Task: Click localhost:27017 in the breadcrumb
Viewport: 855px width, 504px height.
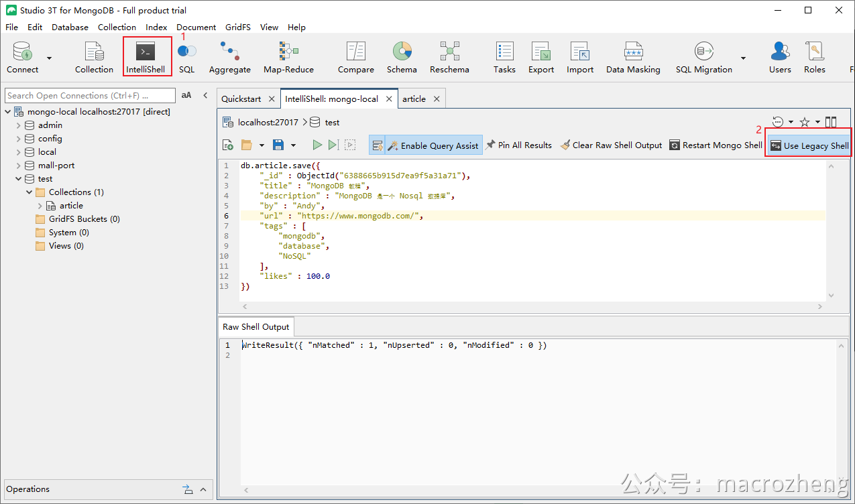Action: click(x=268, y=123)
